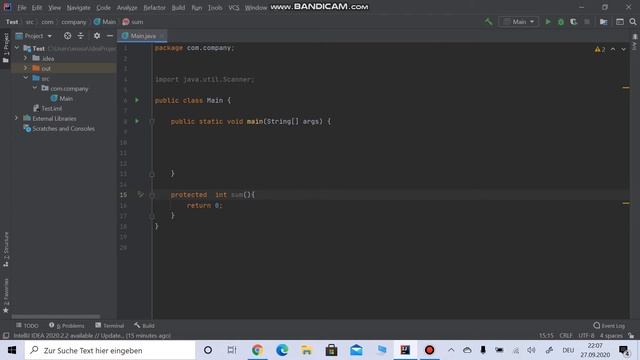Click the volume icon in system tray
Image resolution: width=640 pixels, height=360 pixels.
531,350
